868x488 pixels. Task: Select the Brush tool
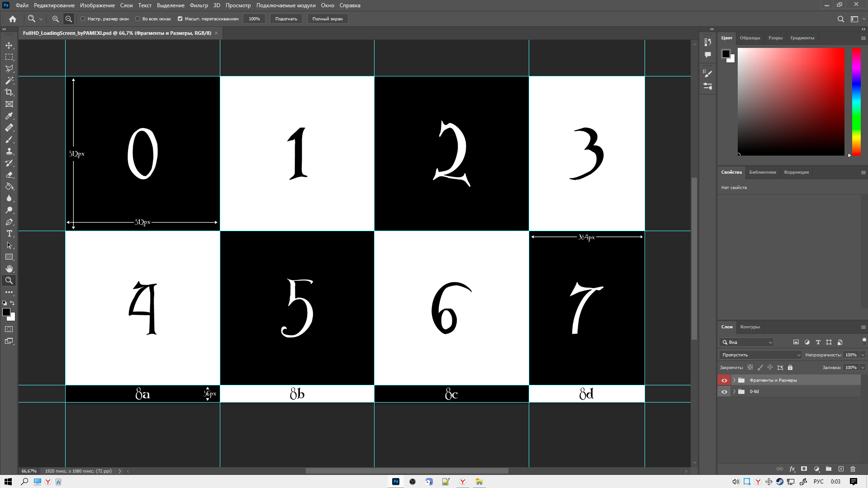[x=9, y=140]
